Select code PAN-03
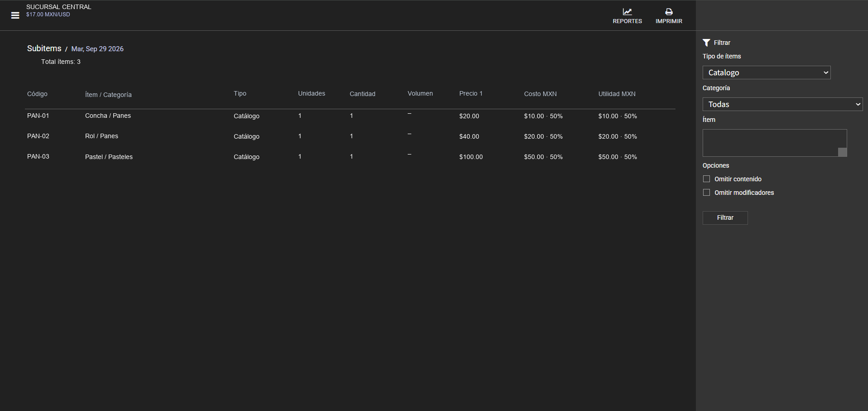 pos(38,156)
